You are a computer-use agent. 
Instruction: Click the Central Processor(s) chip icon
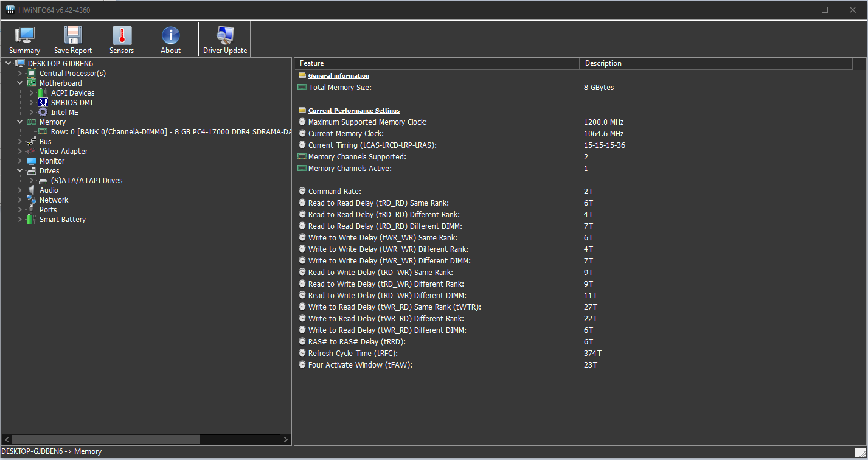32,73
